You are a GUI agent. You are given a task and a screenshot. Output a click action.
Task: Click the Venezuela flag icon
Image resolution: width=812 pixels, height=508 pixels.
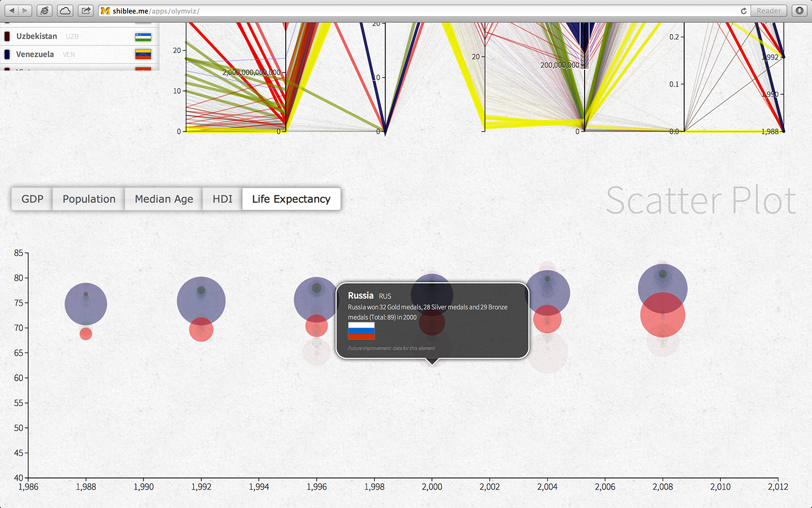coord(143,54)
